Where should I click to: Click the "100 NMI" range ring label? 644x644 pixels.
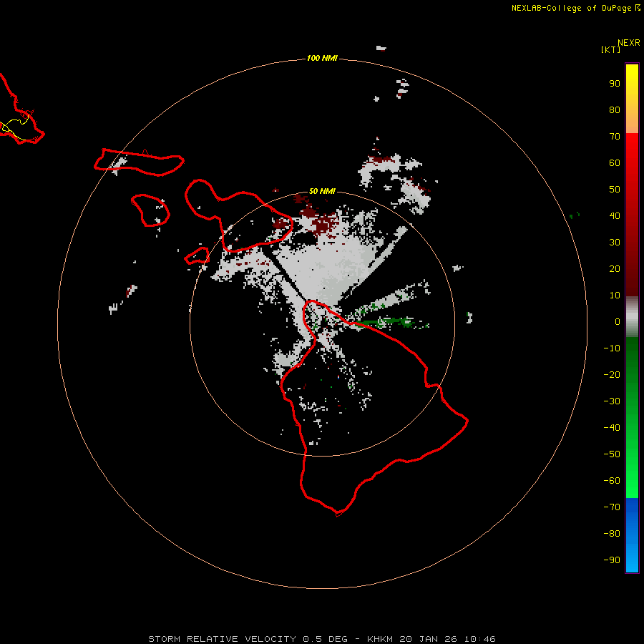pyautogui.click(x=322, y=59)
